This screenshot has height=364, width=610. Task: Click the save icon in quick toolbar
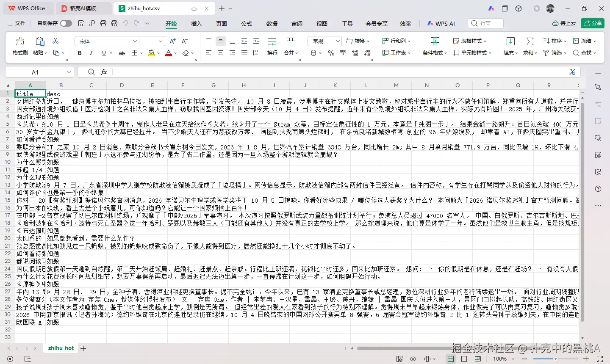pyautogui.click(x=81, y=23)
